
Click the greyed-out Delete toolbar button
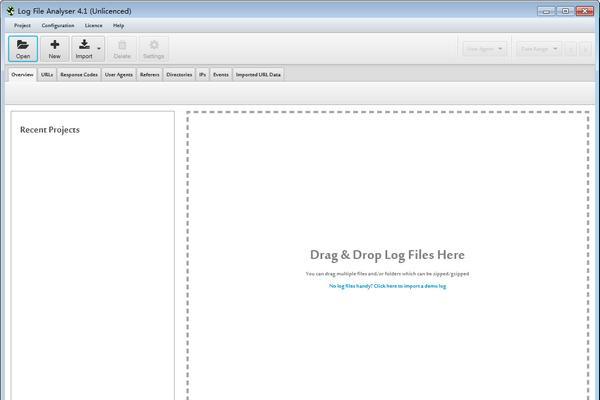click(x=122, y=49)
